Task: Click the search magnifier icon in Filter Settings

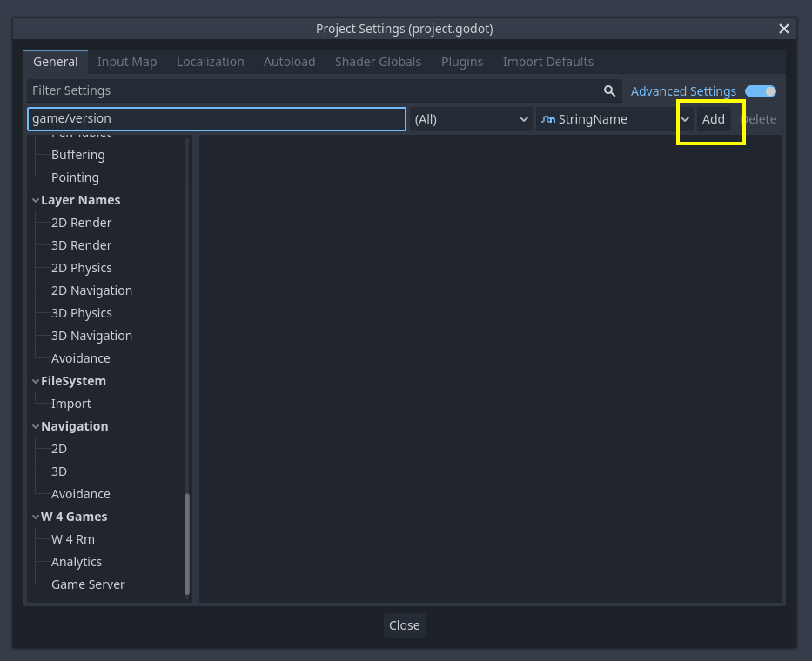Action: coord(609,90)
